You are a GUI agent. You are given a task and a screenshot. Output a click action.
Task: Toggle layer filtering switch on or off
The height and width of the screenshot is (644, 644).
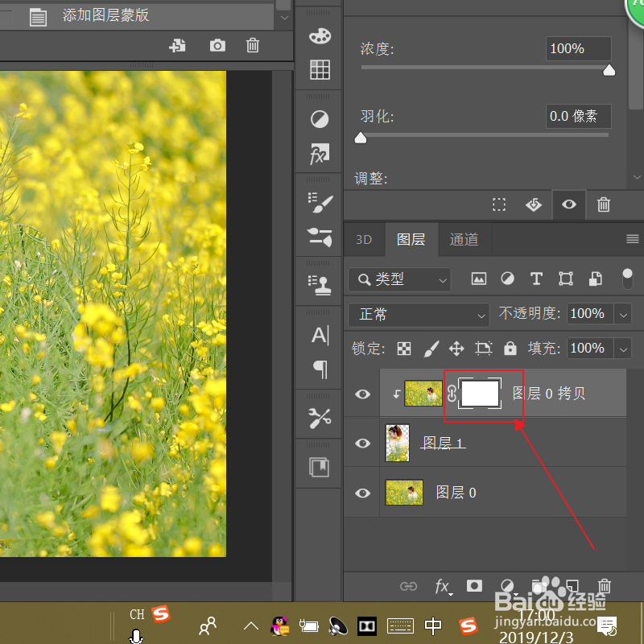628,279
